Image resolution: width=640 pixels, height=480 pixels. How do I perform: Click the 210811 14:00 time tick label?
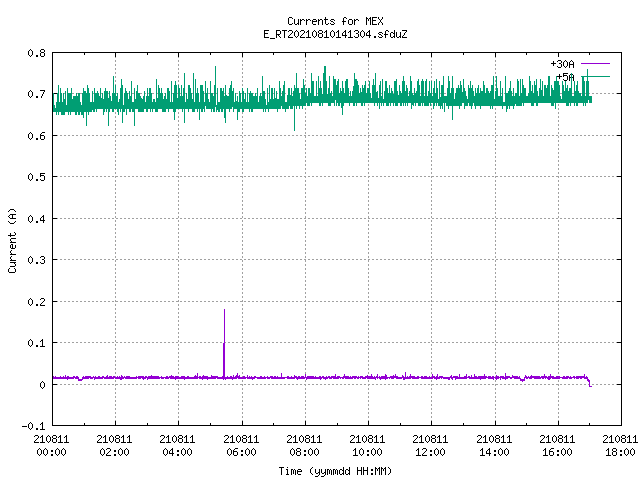pos(495,446)
